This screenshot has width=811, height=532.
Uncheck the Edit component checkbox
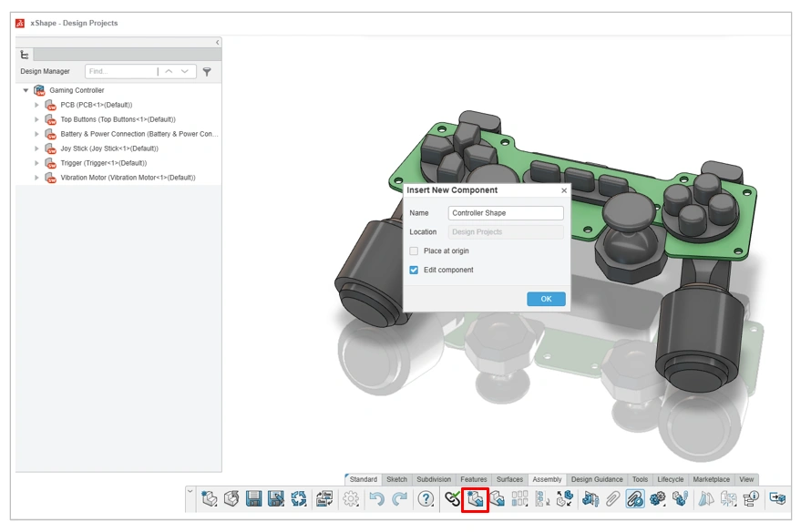(414, 270)
